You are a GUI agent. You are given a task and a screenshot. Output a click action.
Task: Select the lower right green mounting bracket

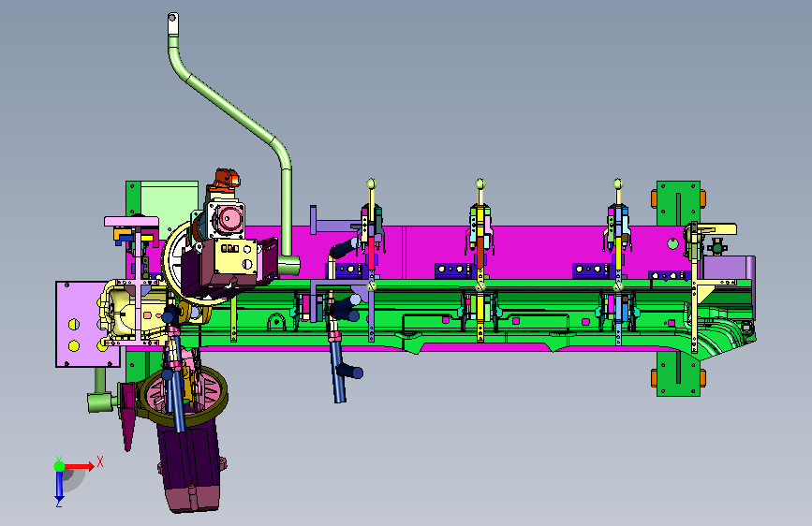click(x=678, y=373)
